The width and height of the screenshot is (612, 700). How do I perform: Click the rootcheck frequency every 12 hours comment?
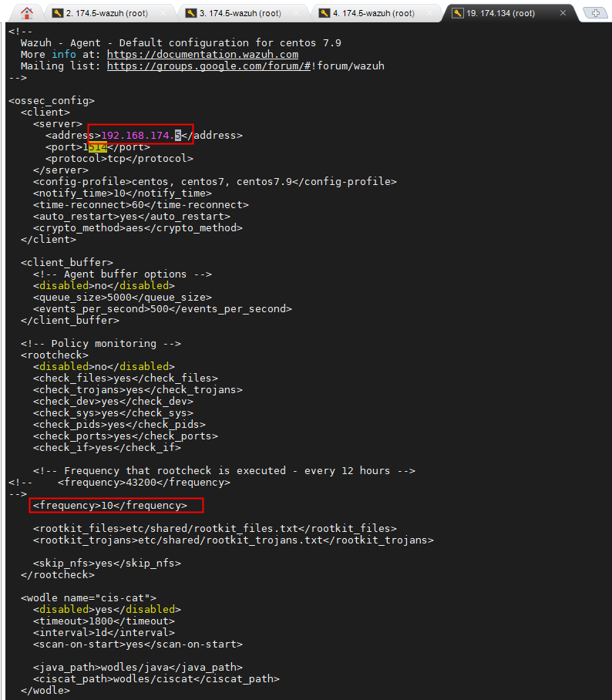[x=224, y=471]
